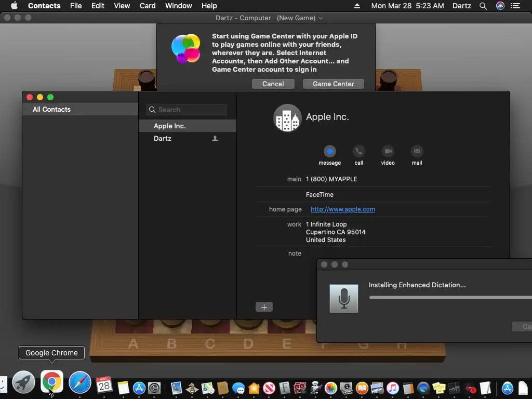Open the Card menu
This screenshot has height=399, width=532.
point(148,6)
